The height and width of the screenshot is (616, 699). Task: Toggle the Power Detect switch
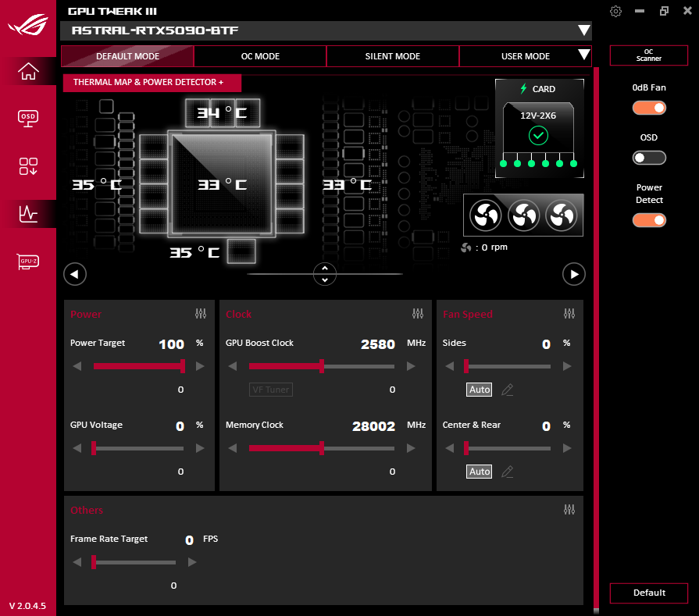(x=649, y=220)
